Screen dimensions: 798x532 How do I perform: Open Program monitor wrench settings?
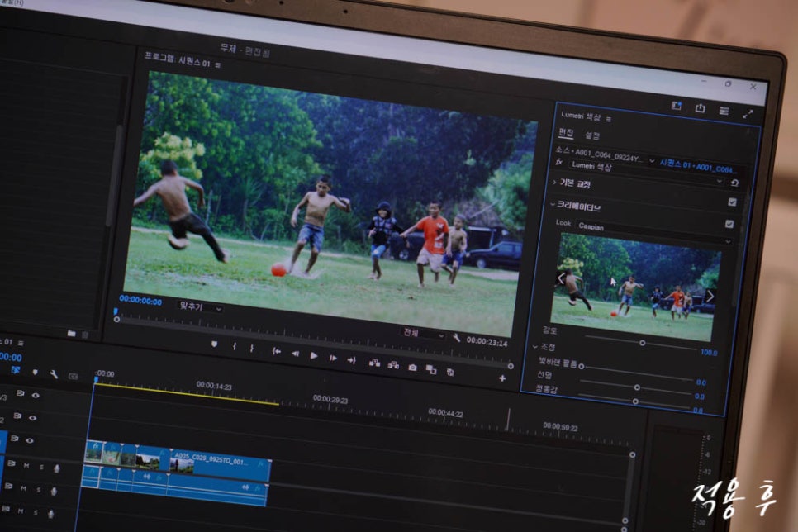click(457, 338)
